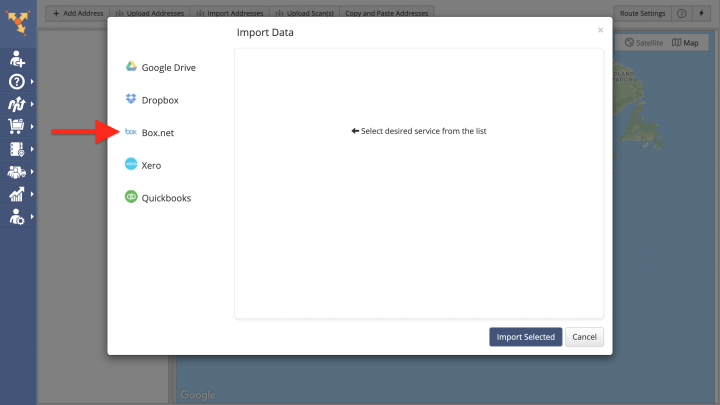The width and height of the screenshot is (720, 405).
Task: Select Quickbooks service
Action: coord(158,198)
